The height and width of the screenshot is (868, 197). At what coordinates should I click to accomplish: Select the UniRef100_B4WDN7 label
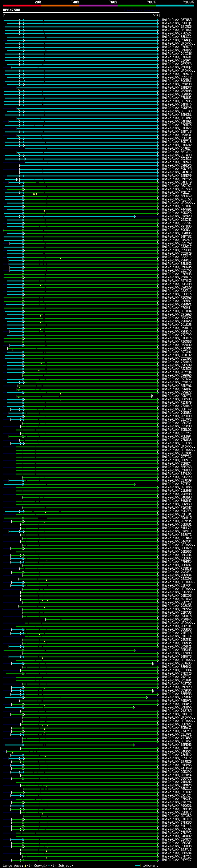point(177,501)
